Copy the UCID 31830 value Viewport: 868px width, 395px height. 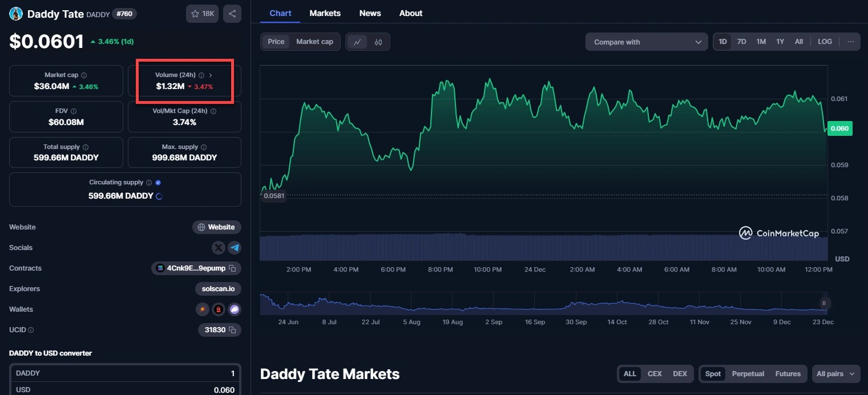pos(232,330)
